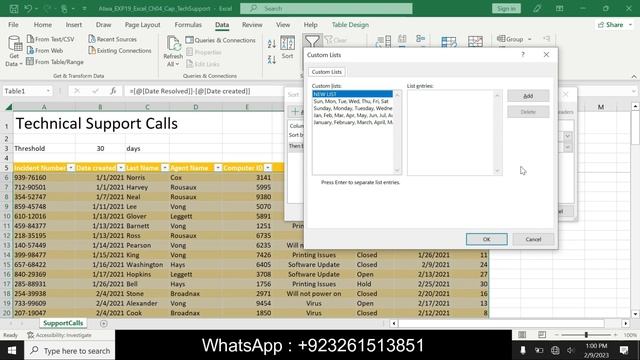
Task: Open the Windows Start button
Action: tap(11, 350)
